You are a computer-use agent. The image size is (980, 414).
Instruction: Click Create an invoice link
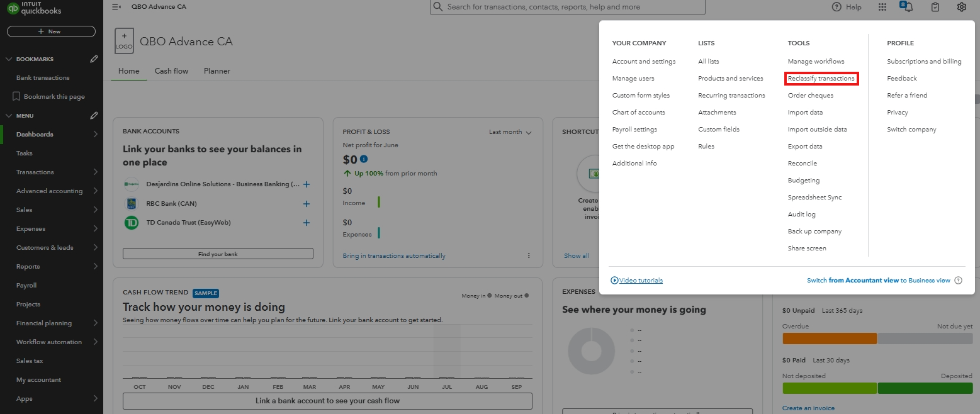click(x=808, y=408)
